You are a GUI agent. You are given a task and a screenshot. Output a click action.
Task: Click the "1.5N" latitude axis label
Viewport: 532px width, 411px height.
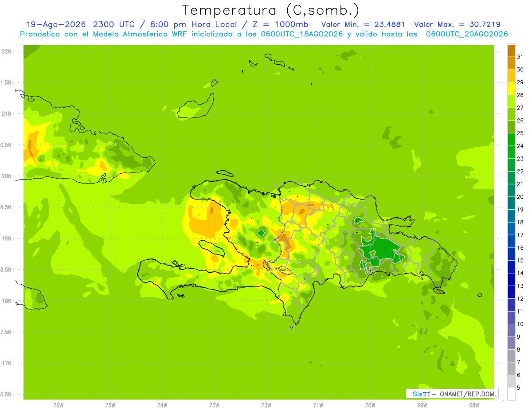pos(7,83)
